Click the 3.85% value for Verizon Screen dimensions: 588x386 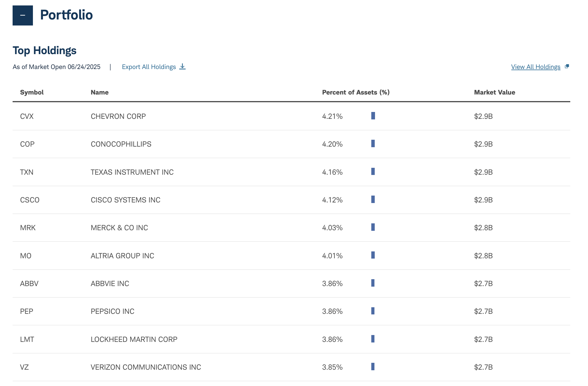click(x=332, y=367)
